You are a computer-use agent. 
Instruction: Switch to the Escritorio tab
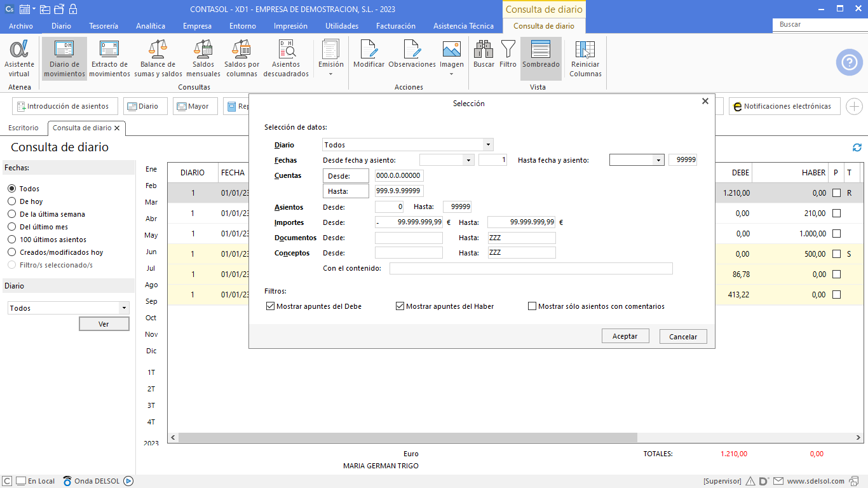coord(24,128)
